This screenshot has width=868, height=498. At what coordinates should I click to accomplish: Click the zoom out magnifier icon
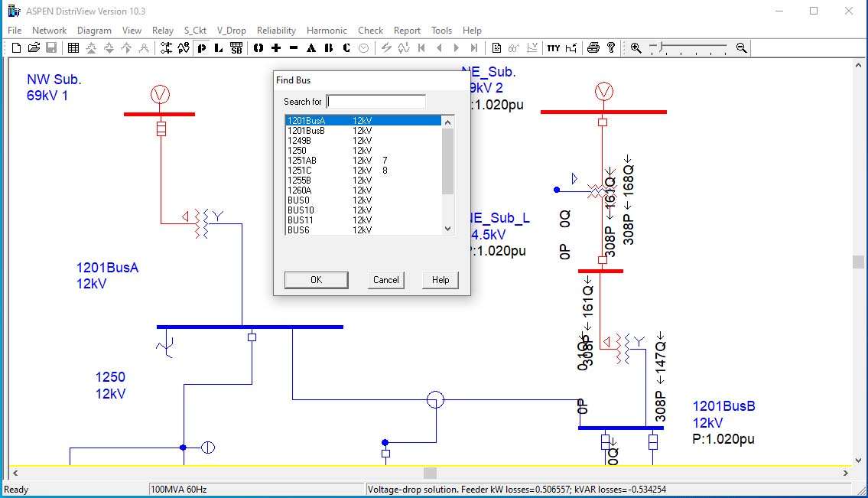click(x=741, y=47)
